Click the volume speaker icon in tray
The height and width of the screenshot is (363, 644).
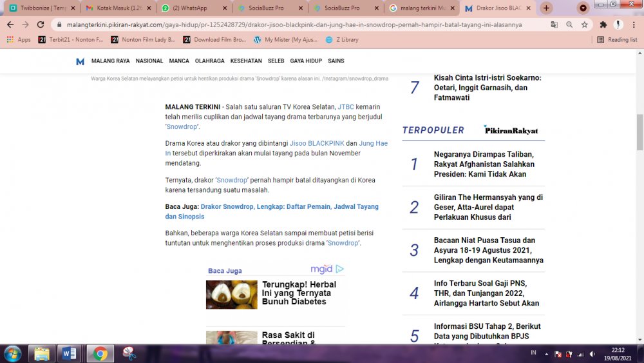point(592,354)
